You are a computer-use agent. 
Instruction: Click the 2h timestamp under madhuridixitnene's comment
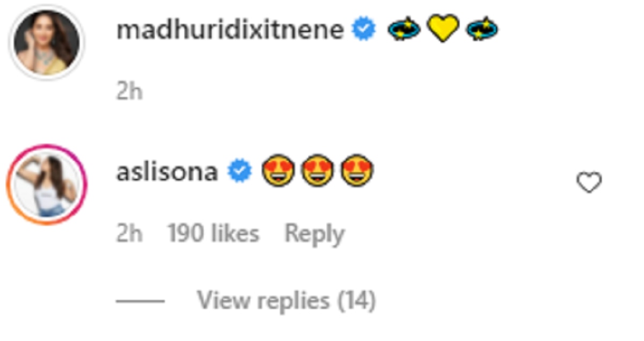coord(129,92)
